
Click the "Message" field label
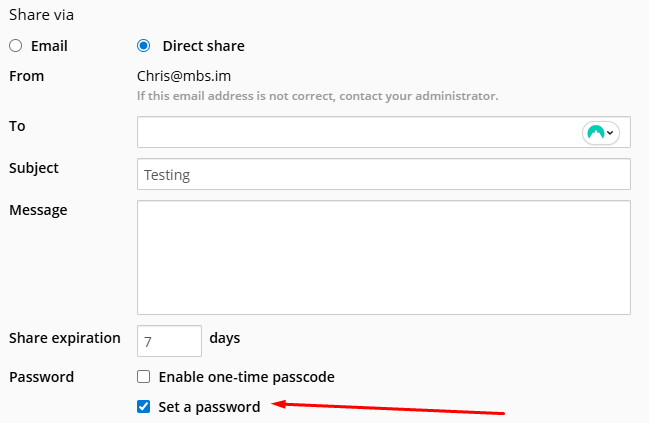click(38, 210)
